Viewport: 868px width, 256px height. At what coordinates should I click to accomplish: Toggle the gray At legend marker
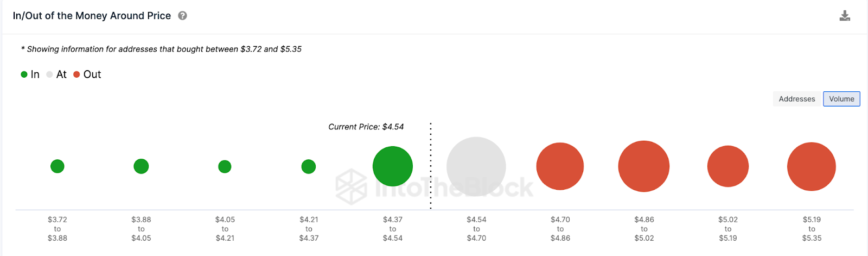pos(49,74)
